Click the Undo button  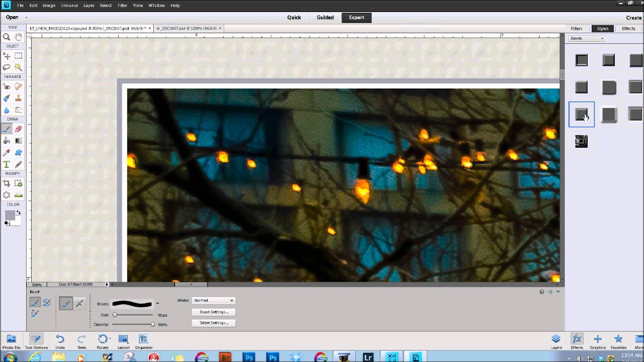pyautogui.click(x=60, y=342)
